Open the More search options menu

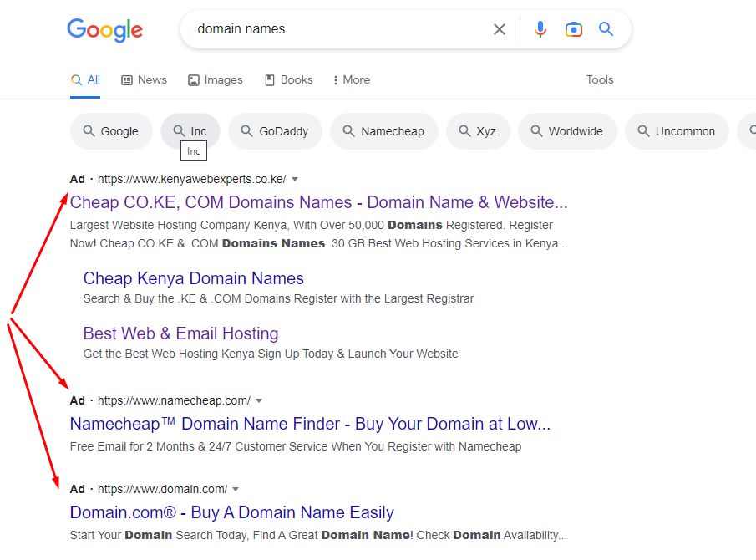(x=352, y=80)
